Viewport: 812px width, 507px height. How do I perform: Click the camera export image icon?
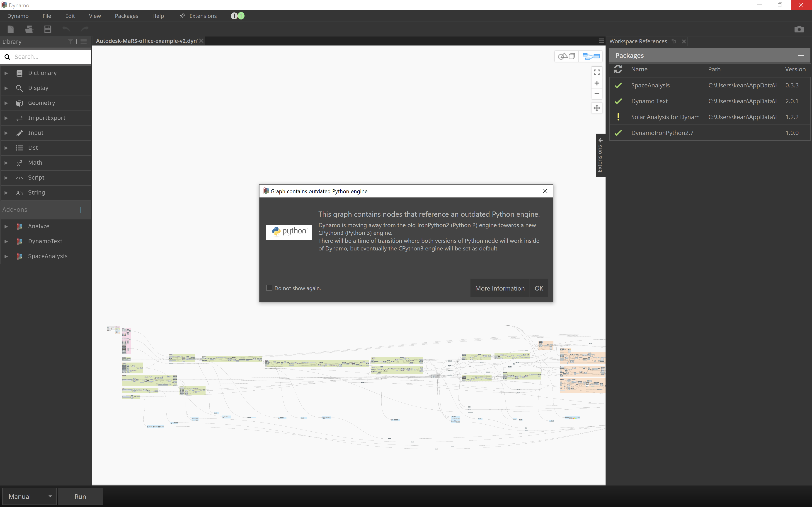[x=799, y=29]
